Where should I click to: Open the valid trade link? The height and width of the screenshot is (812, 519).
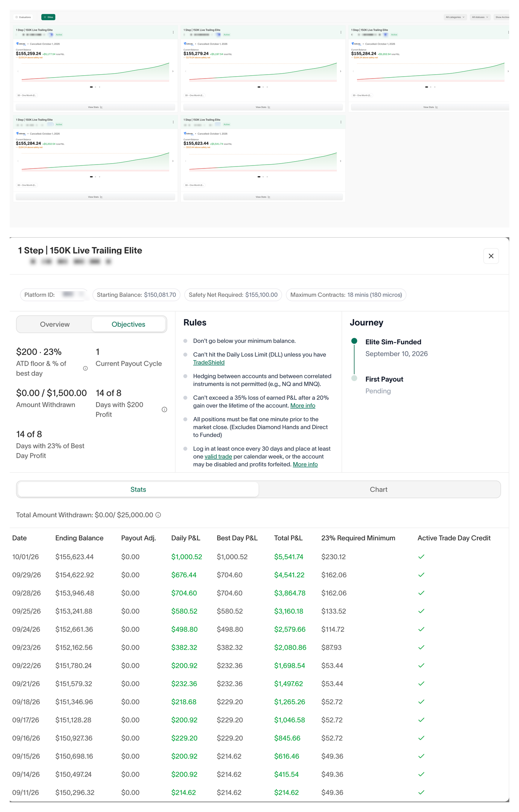click(218, 457)
